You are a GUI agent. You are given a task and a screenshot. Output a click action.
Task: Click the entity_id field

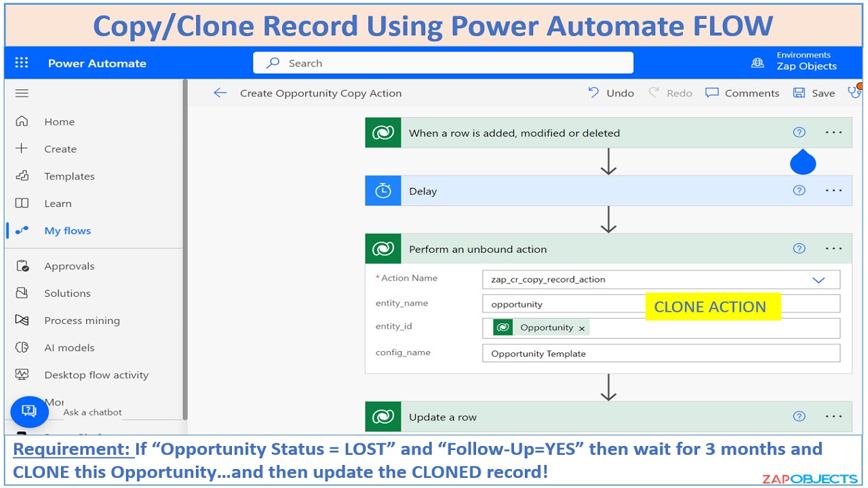[661, 328]
